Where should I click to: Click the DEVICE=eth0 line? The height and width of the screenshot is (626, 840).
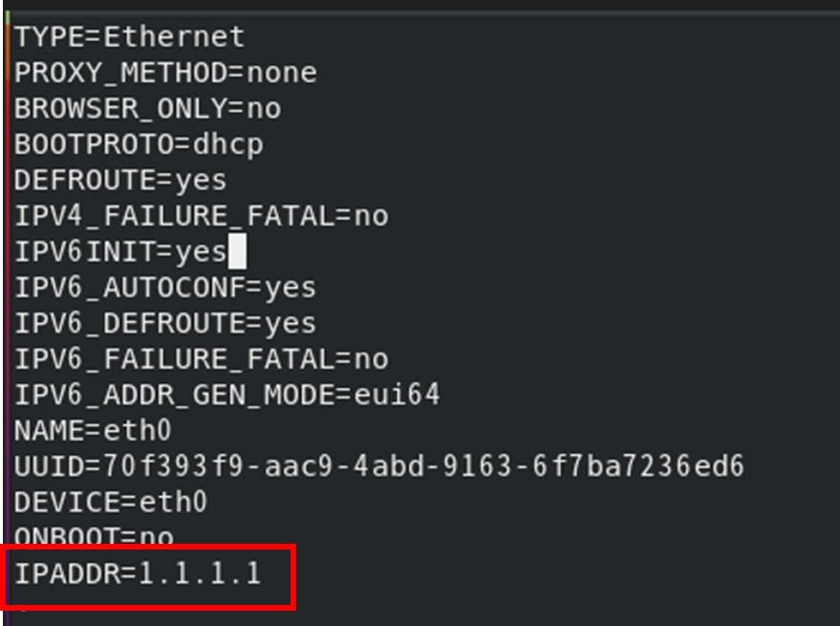111,502
